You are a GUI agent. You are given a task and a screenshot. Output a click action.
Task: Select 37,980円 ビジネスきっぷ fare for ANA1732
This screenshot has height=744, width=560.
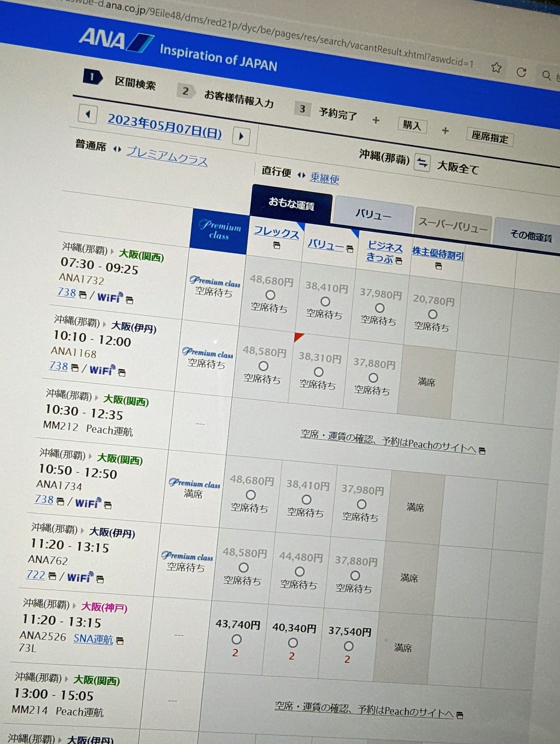click(380, 308)
